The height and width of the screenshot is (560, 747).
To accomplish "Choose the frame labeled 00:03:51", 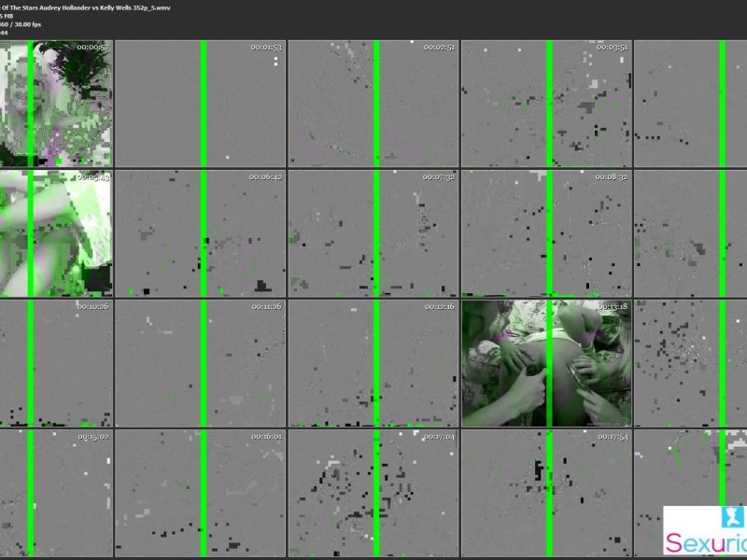I will (546, 104).
